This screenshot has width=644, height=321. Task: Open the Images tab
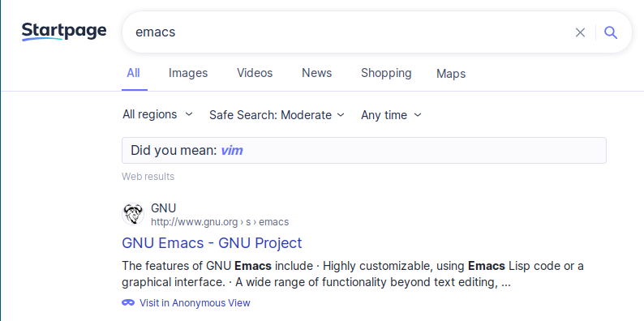point(188,73)
